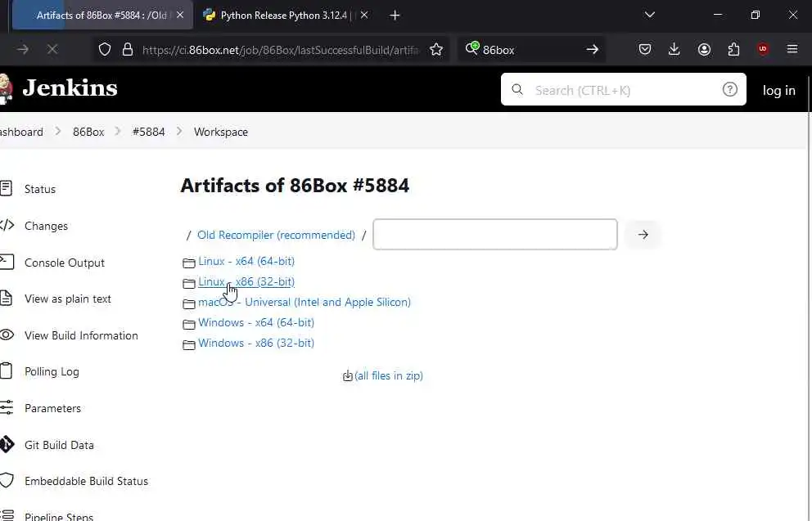This screenshot has width=812, height=521.
Task: Click folder icon beside Windows - x86
Action: pos(188,344)
